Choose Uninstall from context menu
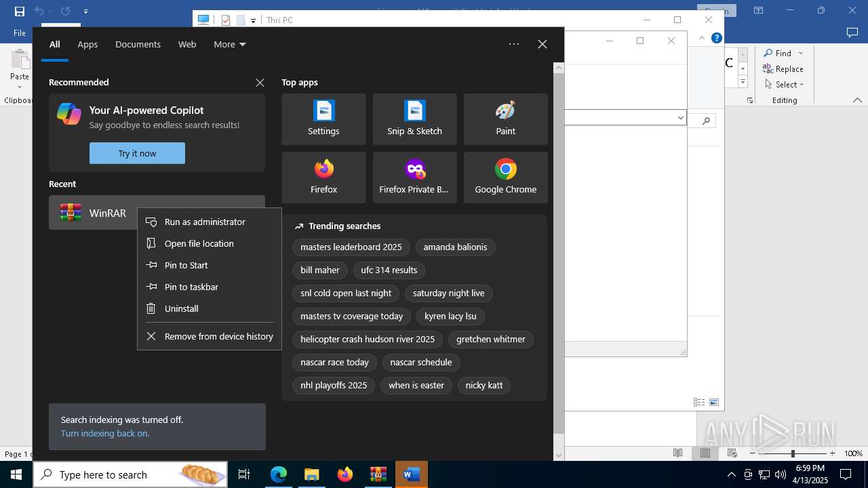This screenshot has width=868, height=488. [210, 308]
